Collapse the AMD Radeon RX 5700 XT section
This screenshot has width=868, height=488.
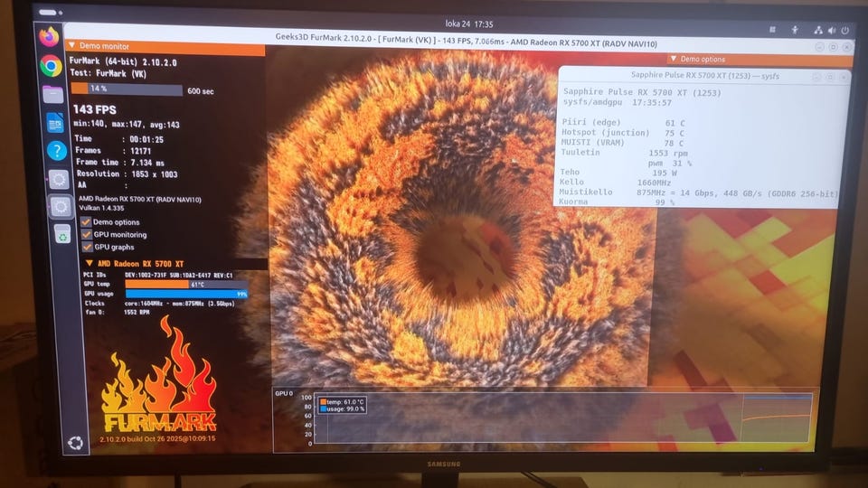pyautogui.click(x=90, y=263)
